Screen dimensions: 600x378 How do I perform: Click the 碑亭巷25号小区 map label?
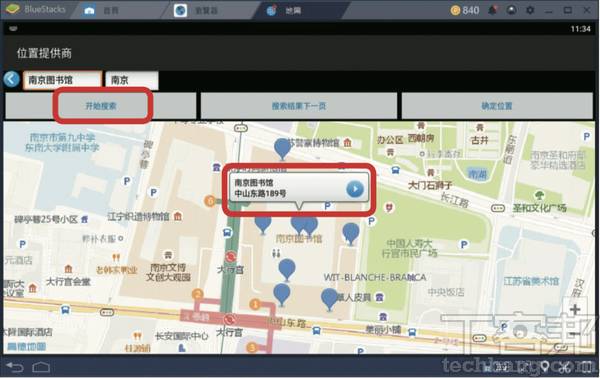pos(46,220)
